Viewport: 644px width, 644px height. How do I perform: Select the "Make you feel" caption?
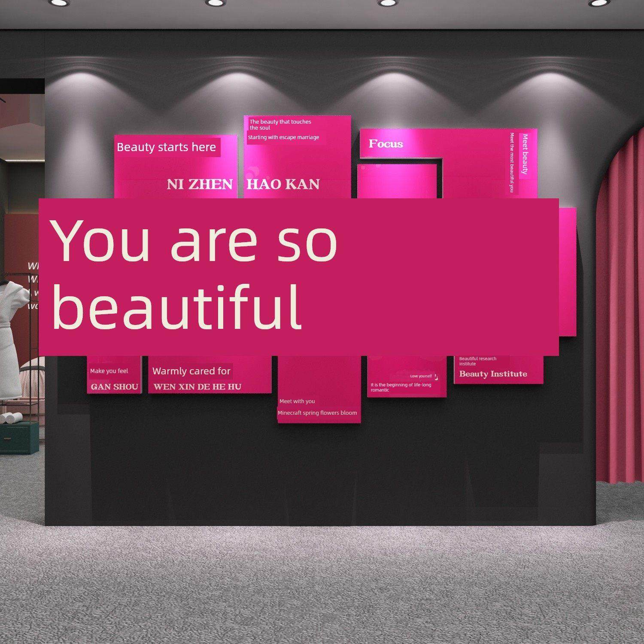[109, 371]
